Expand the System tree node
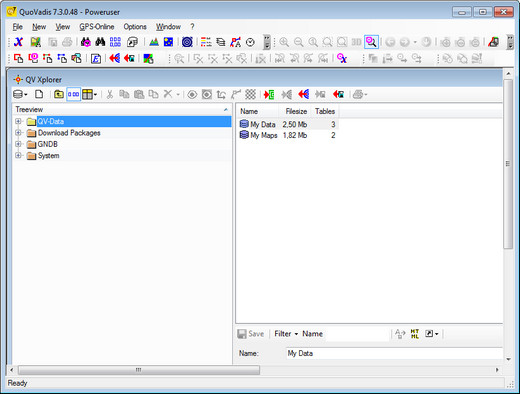The width and height of the screenshot is (520, 394). (x=18, y=155)
